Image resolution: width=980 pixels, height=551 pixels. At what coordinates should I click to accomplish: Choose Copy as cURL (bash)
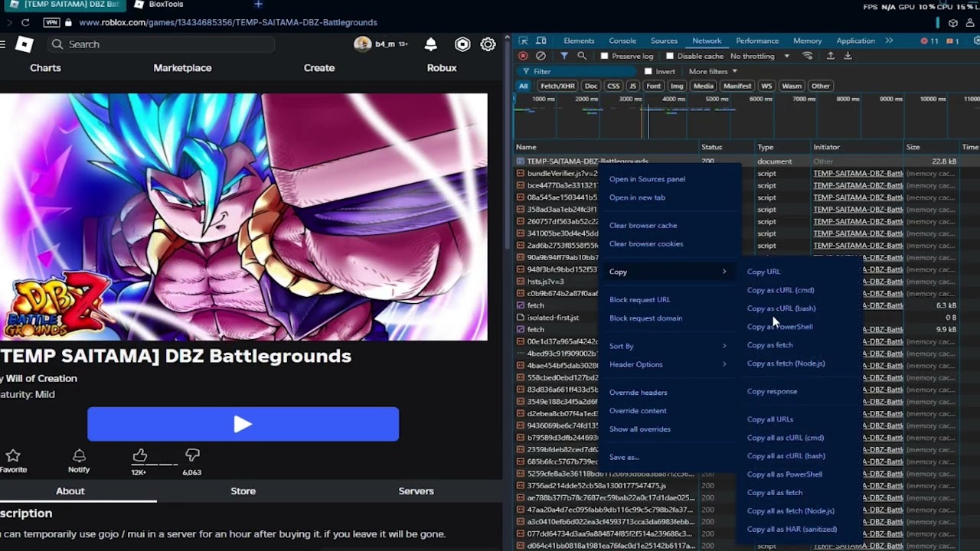click(781, 308)
